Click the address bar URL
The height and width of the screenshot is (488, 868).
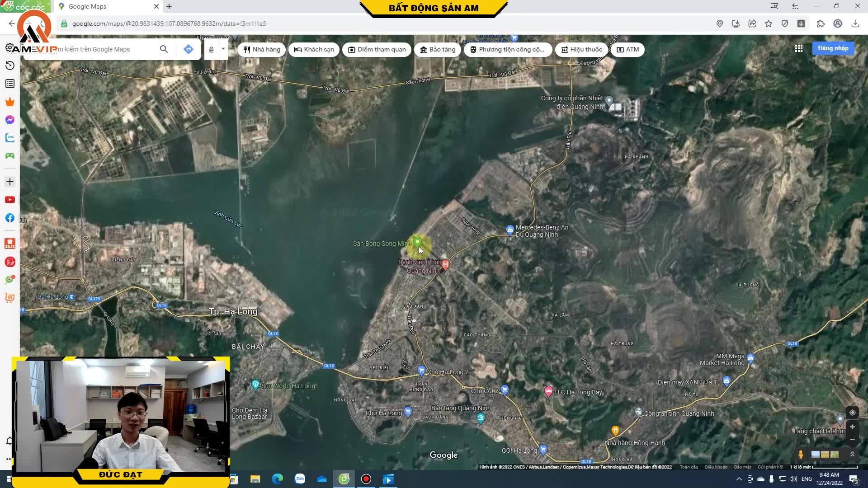click(x=169, y=23)
